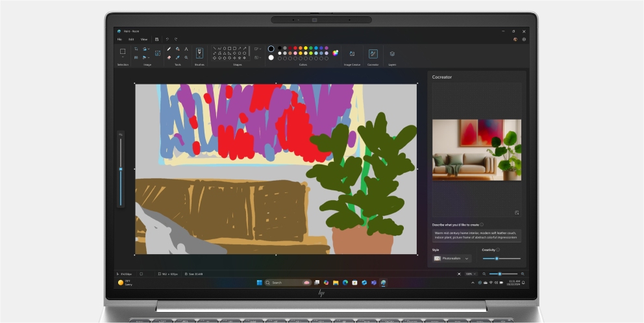Click the zoom in magnifier in the status bar

(x=523, y=274)
